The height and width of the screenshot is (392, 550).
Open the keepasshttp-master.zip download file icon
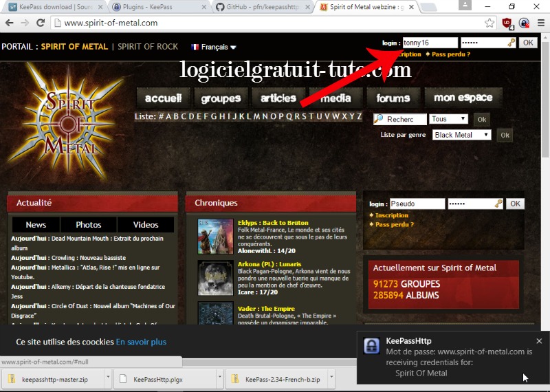pyautogui.click(x=12, y=379)
